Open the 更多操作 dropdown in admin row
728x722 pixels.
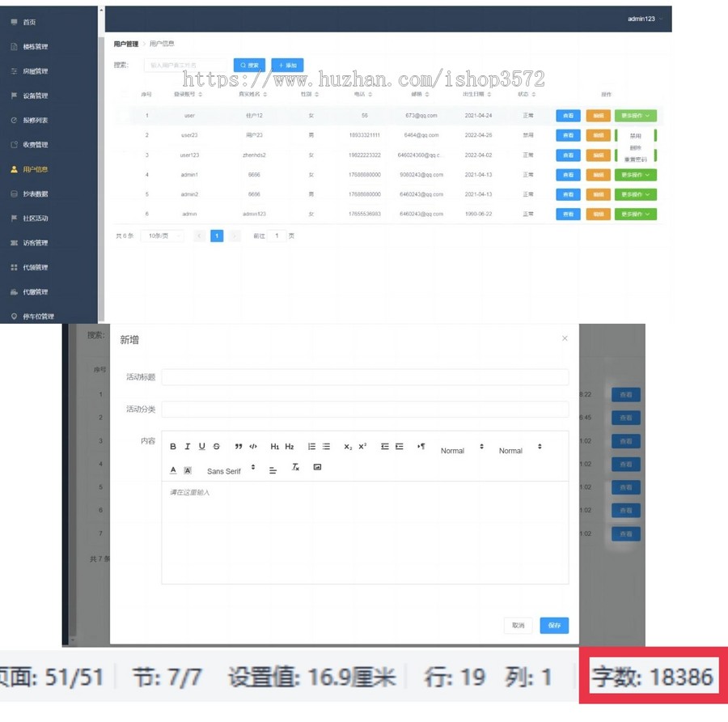(636, 214)
